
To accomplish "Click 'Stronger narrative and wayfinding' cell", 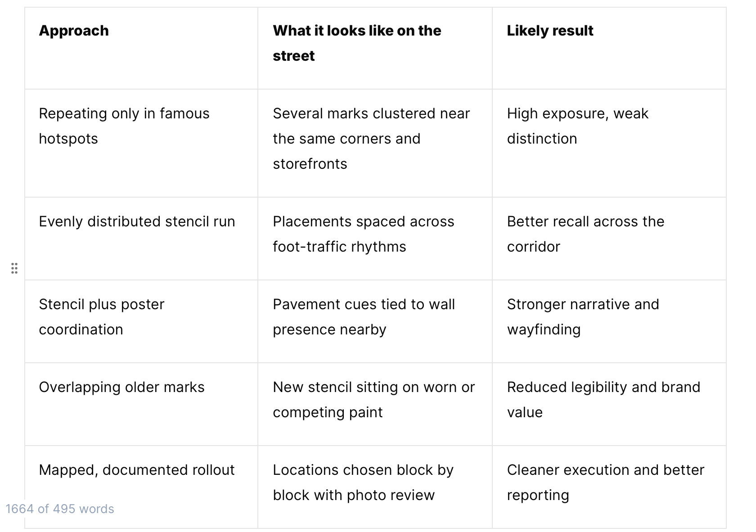I will pos(609,321).
